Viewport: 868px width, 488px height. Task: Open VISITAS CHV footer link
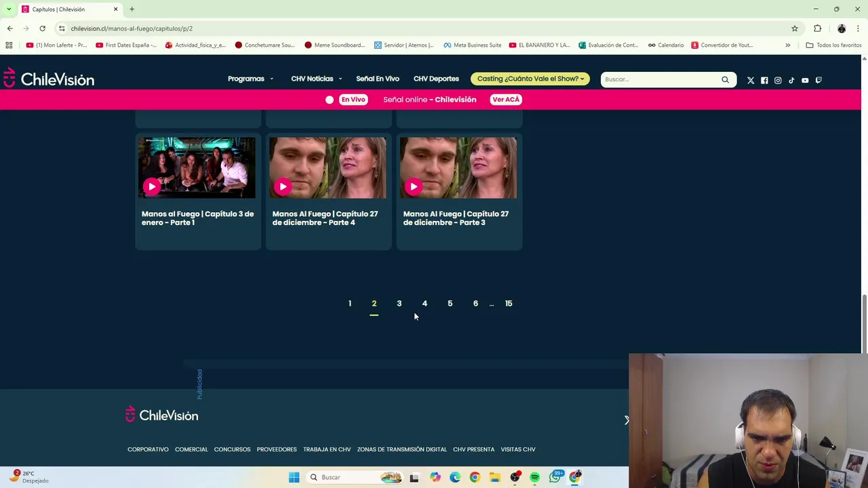(x=518, y=449)
